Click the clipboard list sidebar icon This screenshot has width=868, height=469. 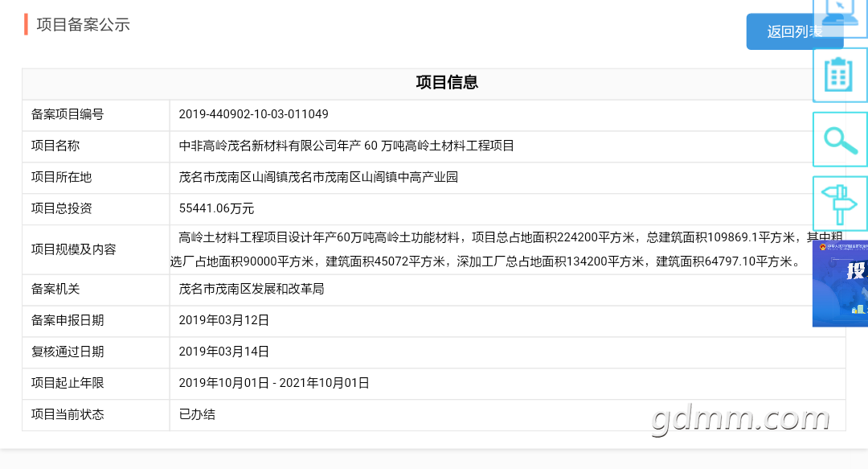[x=840, y=75]
